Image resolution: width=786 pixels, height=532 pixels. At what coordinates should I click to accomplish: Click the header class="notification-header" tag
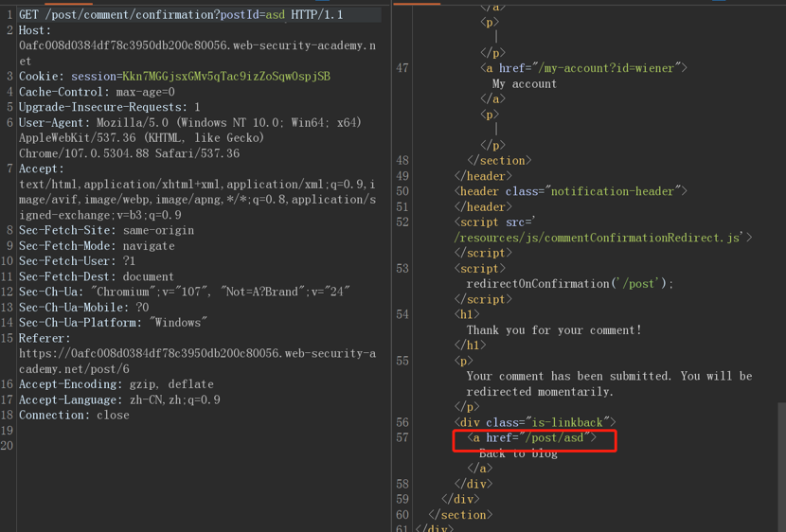point(570,191)
